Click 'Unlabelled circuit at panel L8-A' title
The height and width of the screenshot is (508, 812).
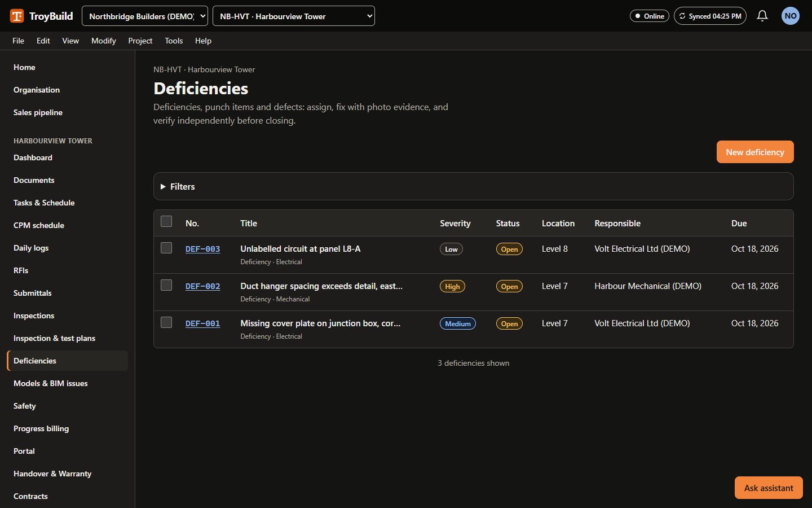(x=301, y=248)
